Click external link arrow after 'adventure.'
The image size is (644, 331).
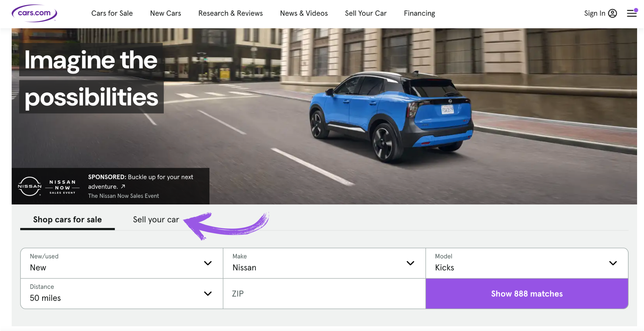click(123, 187)
